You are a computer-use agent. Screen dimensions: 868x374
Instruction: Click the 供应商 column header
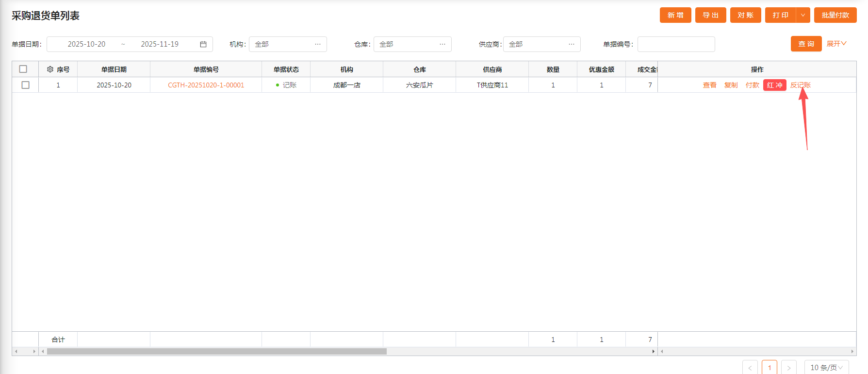click(x=492, y=69)
